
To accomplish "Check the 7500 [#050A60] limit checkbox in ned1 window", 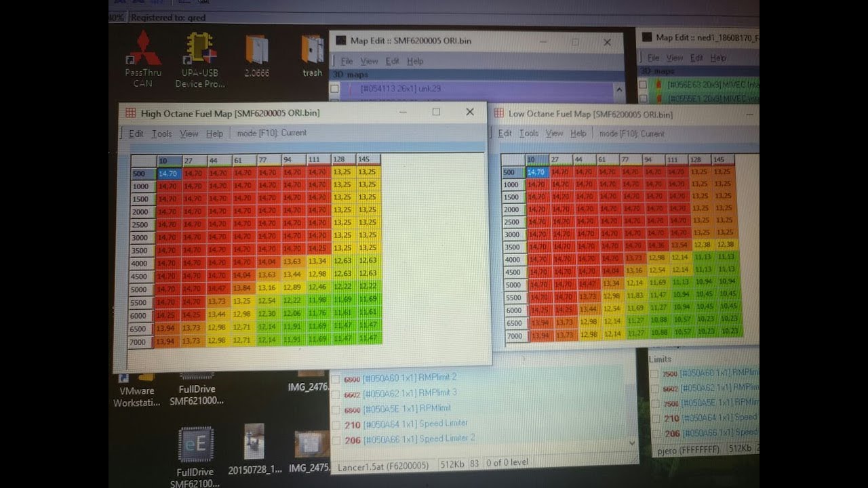I will click(654, 374).
